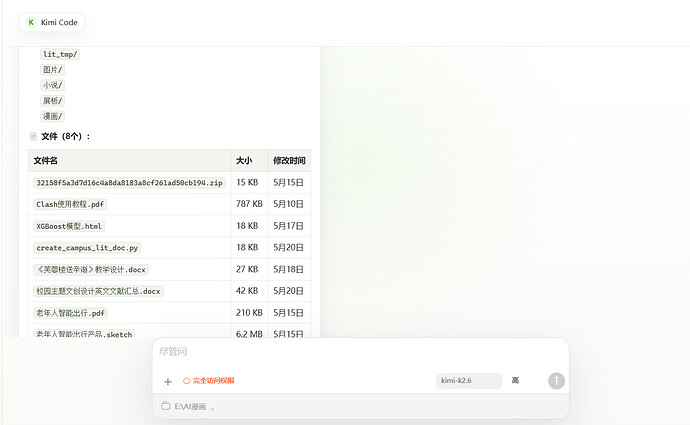Image resolution: width=690 pixels, height=425 pixels.
Task: Expand the E:\AI漫画 working directory chevron
Action: tap(213, 409)
